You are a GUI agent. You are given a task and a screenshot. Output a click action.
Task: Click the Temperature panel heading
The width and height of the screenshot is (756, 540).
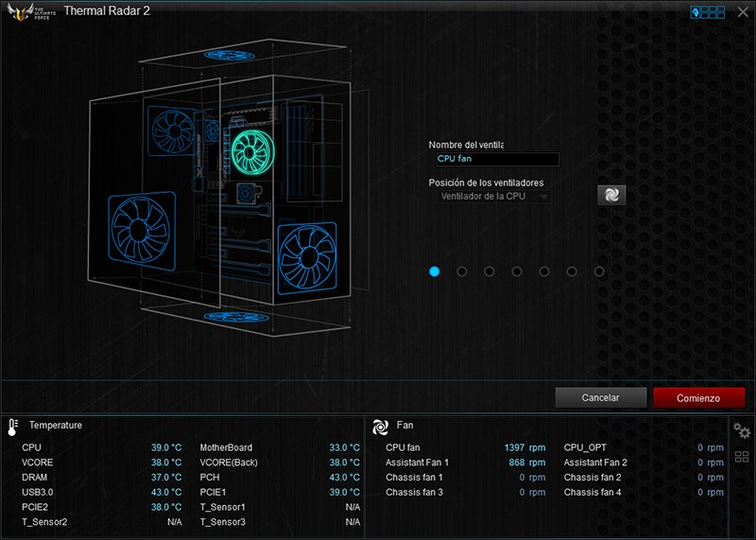click(x=56, y=426)
